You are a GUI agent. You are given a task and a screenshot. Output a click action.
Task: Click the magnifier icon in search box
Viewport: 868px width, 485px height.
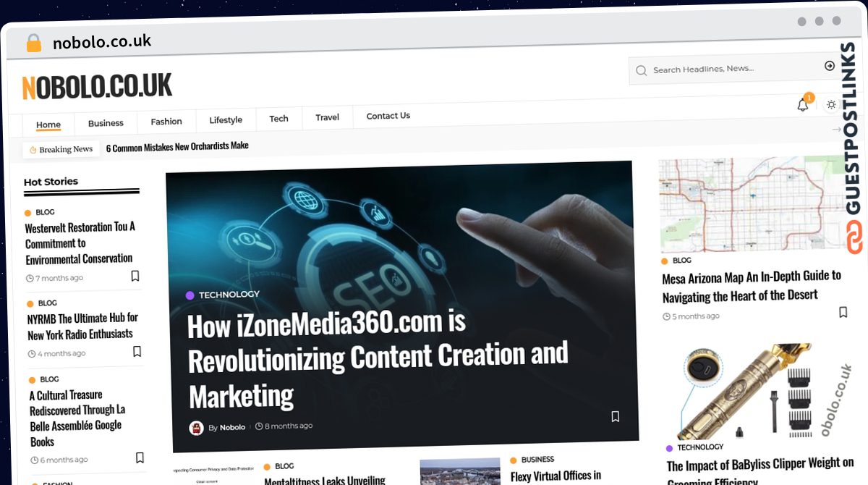[641, 70]
